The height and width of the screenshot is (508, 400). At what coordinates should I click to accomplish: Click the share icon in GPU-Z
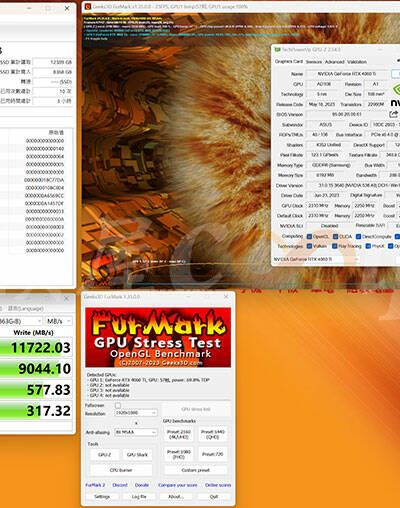(x=393, y=114)
